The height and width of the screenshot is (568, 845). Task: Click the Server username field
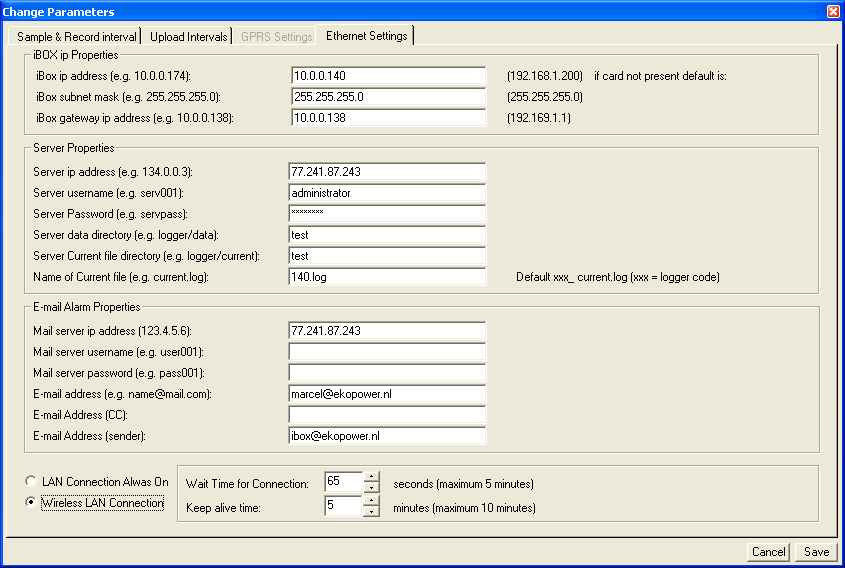tap(386, 193)
